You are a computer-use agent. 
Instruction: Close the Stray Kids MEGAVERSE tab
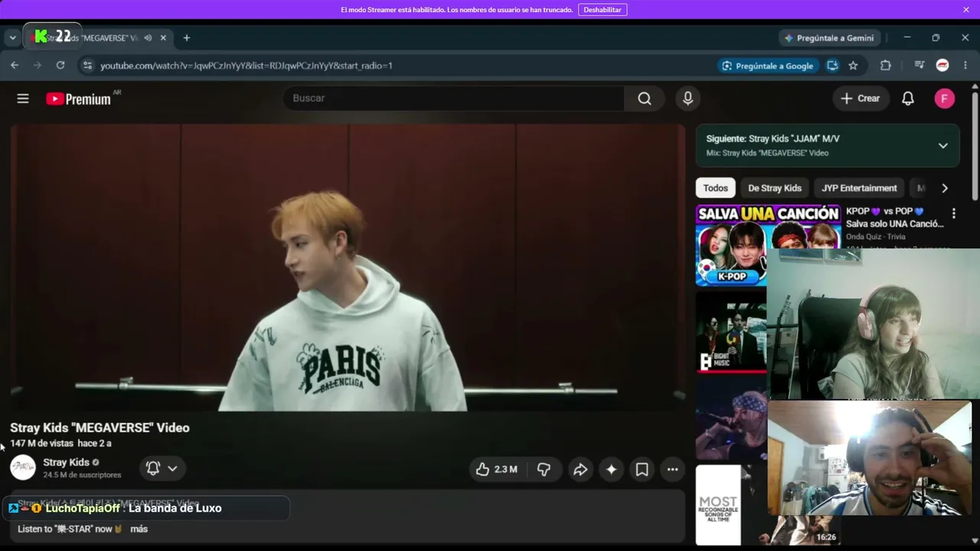point(163,37)
